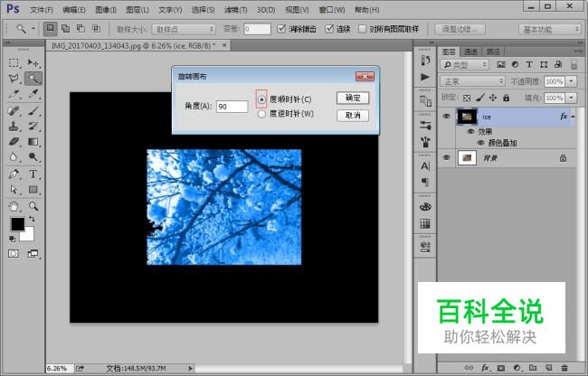The width and height of the screenshot is (588, 376).
Task: Select the Healing Brush tool
Action: click(14, 111)
